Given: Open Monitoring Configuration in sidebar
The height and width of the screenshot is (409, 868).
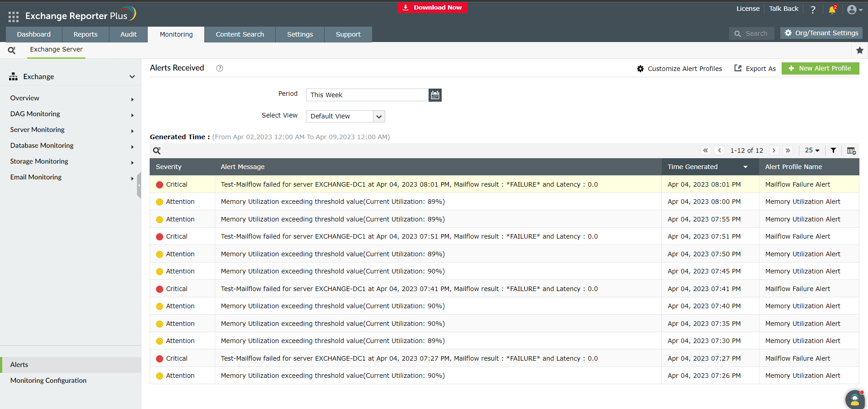Looking at the screenshot, I should 48,381.
